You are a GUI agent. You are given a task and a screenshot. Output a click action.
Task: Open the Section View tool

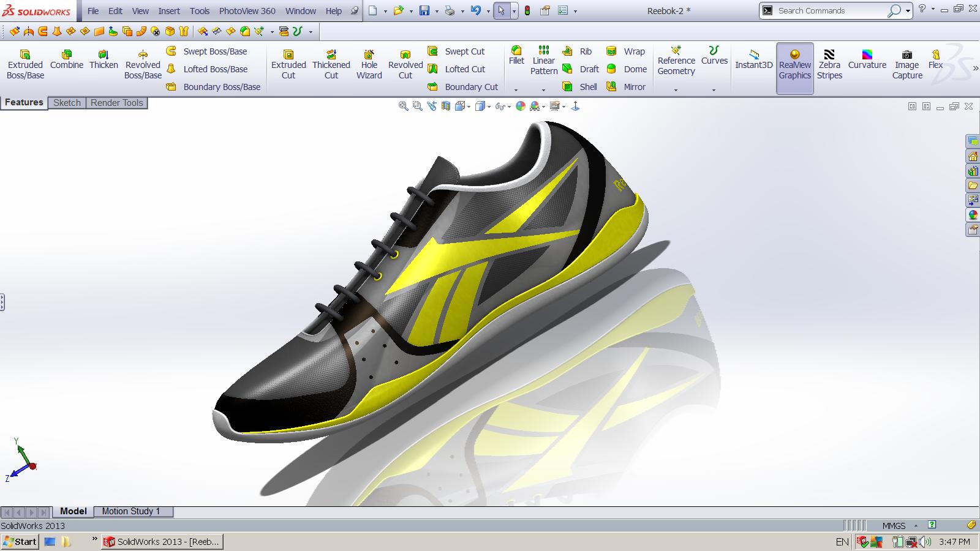446,106
